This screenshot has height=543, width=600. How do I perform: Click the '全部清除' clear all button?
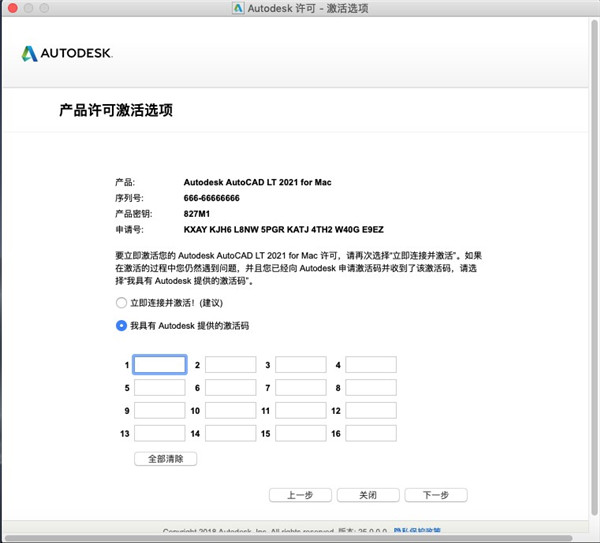coord(166,459)
